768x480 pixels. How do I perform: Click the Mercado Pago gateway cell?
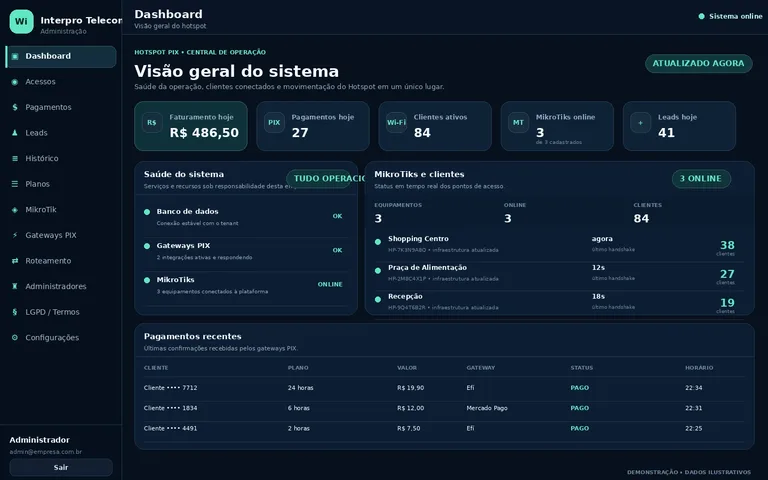(x=487, y=408)
